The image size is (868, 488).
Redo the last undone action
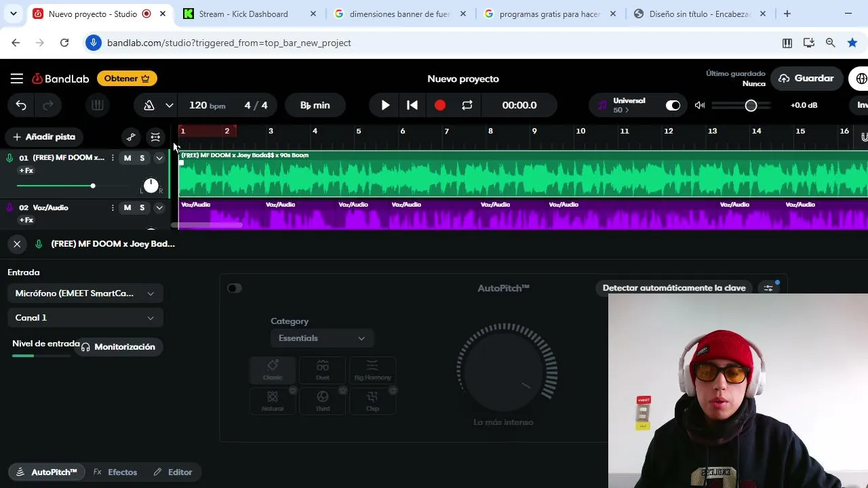(48, 105)
